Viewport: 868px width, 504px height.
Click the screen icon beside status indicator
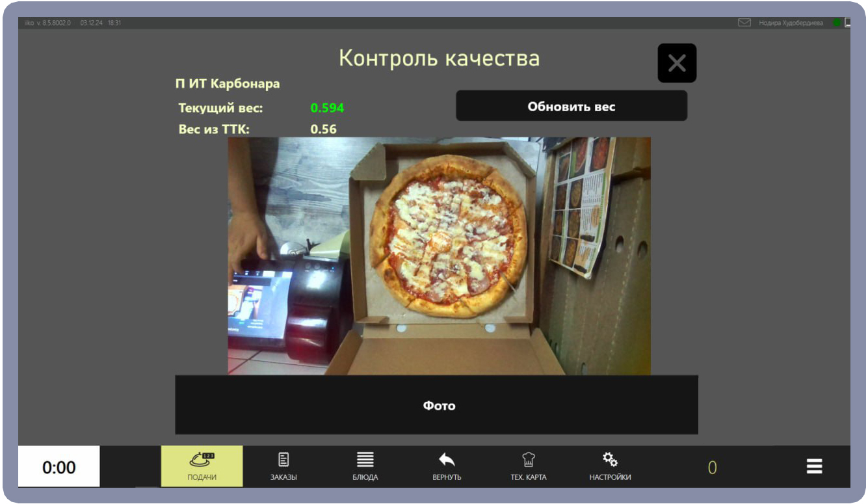(847, 21)
